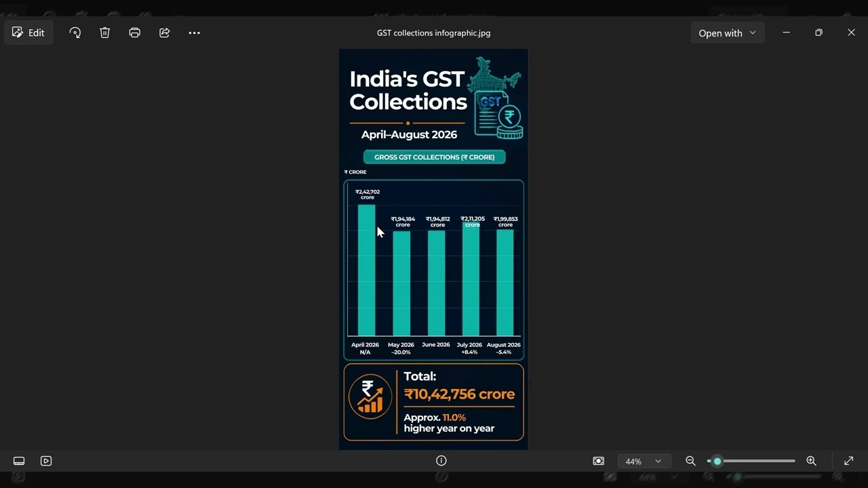Viewport: 868px width, 488px height.
Task: Expand the Open with dropdown
Action: 728,33
